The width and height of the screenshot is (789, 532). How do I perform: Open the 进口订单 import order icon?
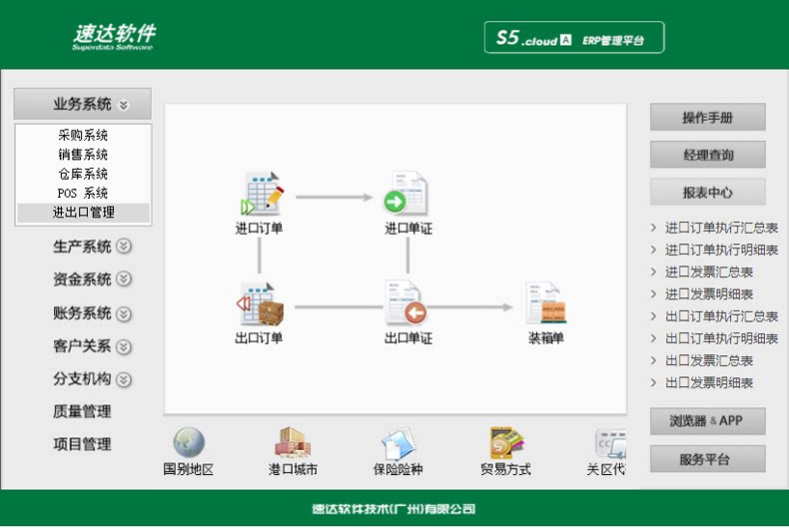[262, 194]
